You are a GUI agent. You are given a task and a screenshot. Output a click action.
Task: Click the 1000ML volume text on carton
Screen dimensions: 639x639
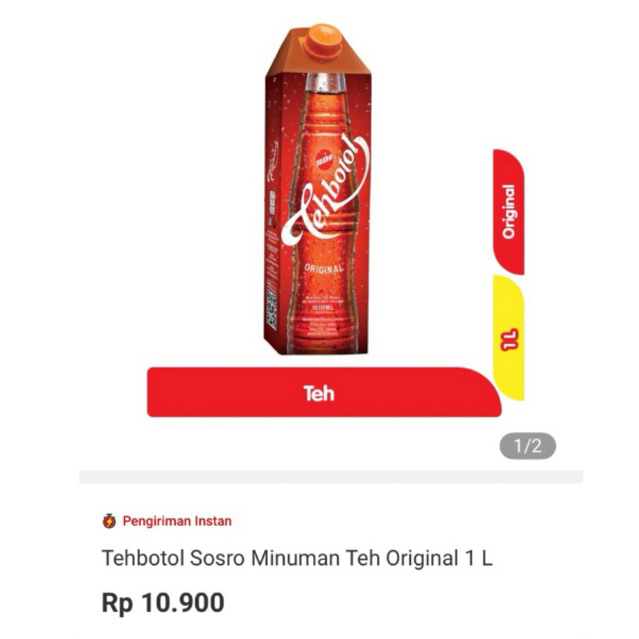tap(324, 308)
